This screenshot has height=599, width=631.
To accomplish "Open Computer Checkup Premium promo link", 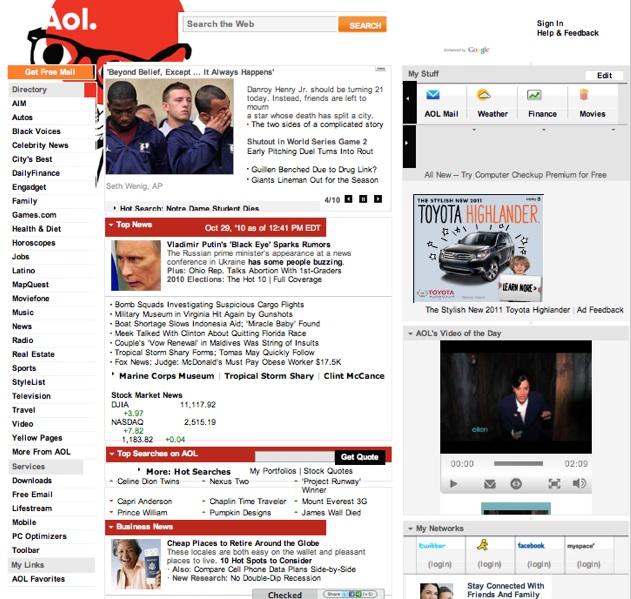I will tap(515, 175).
